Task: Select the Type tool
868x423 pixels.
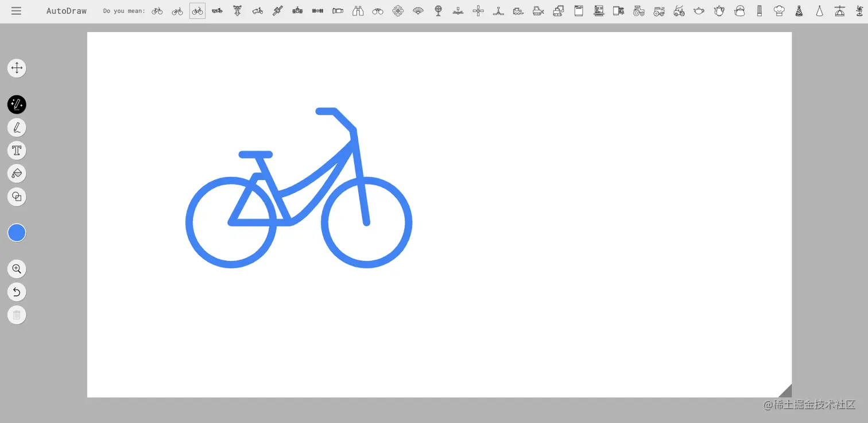Action: point(17,150)
